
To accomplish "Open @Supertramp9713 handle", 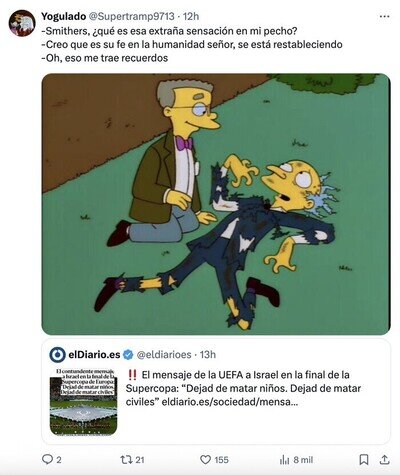I will 131,16.
